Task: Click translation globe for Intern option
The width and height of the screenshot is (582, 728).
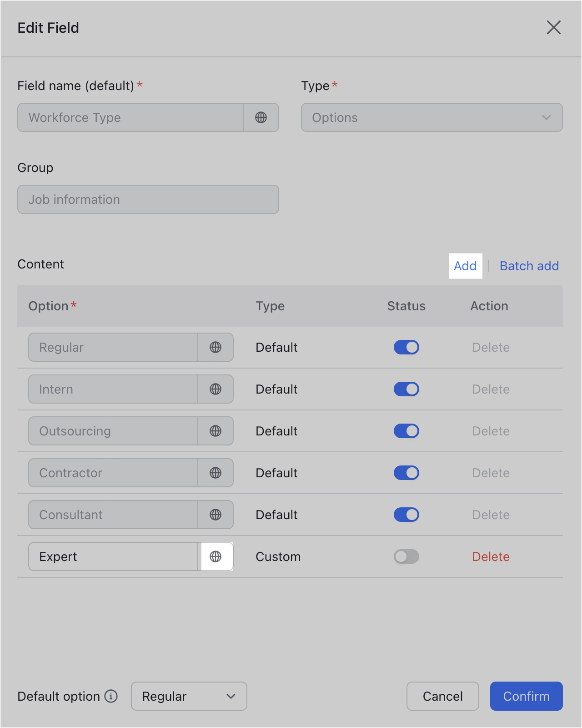Action: (216, 389)
